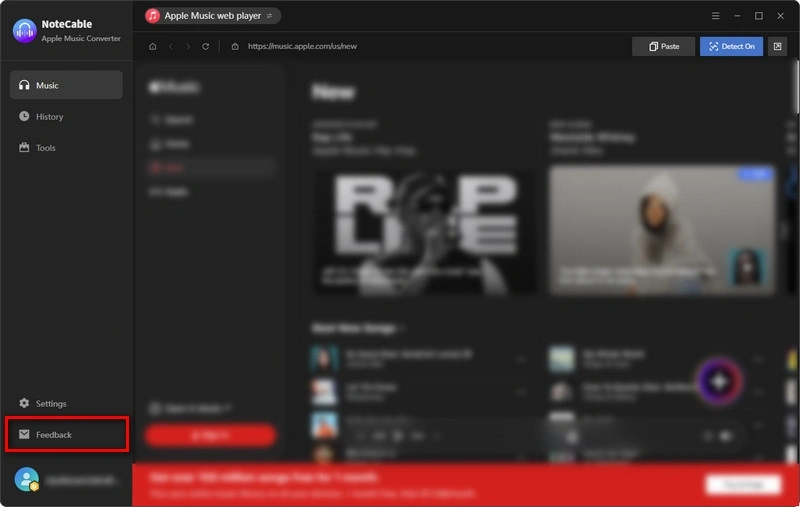Click the red Sign In button

click(210, 435)
